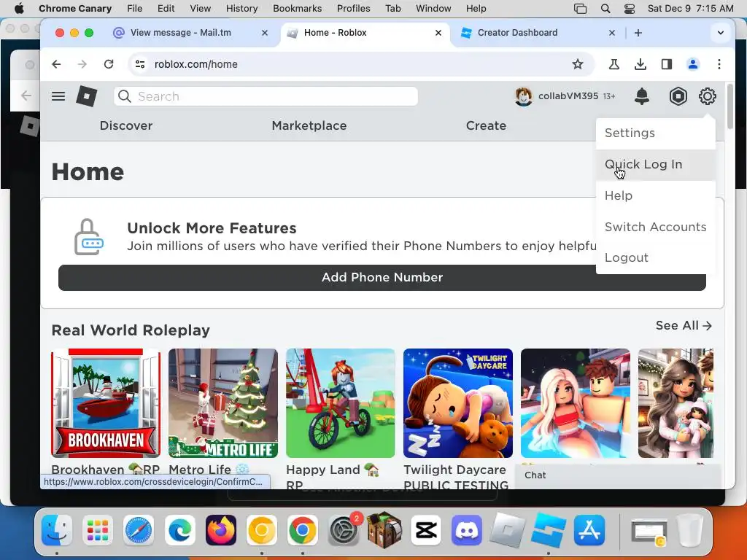The width and height of the screenshot is (747, 560).
Task: Select Help in the gear menu
Action: click(656, 195)
